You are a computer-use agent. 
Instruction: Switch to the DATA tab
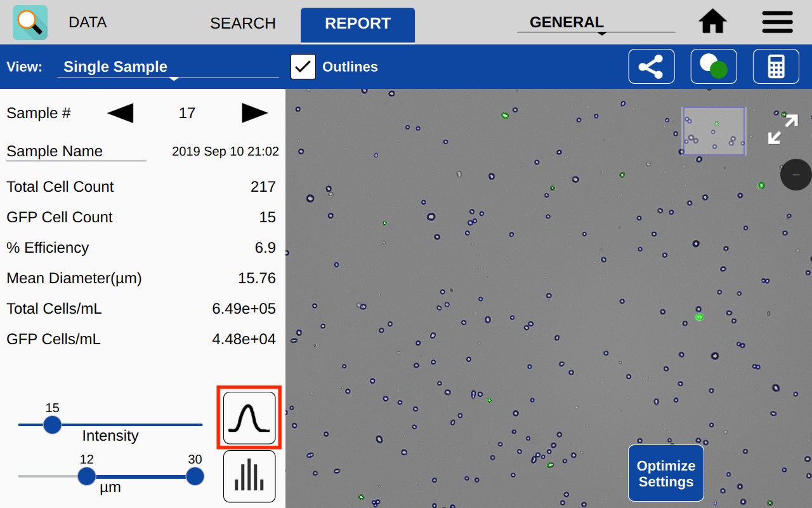point(88,22)
